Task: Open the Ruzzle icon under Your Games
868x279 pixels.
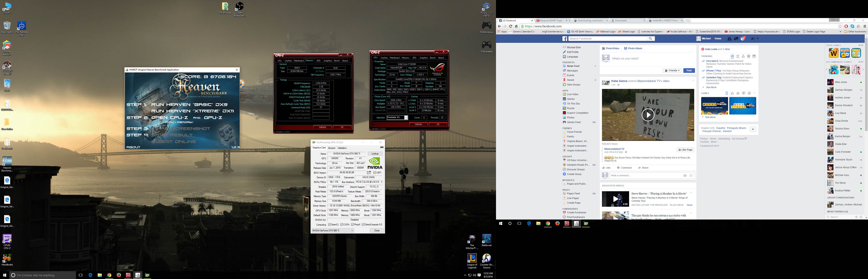Action: pyautogui.click(x=845, y=53)
